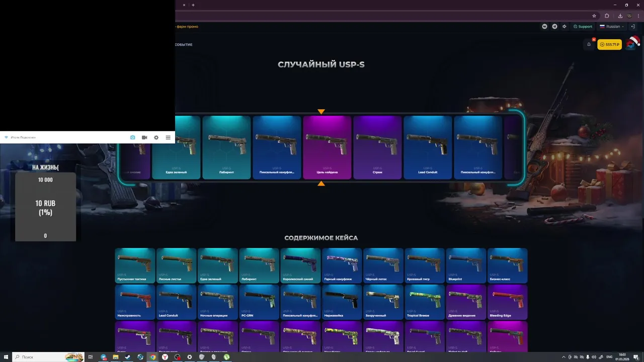Expand the Russian language dropdown
Image resolution: width=644 pixels, height=362 pixels.
click(x=611, y=27)
